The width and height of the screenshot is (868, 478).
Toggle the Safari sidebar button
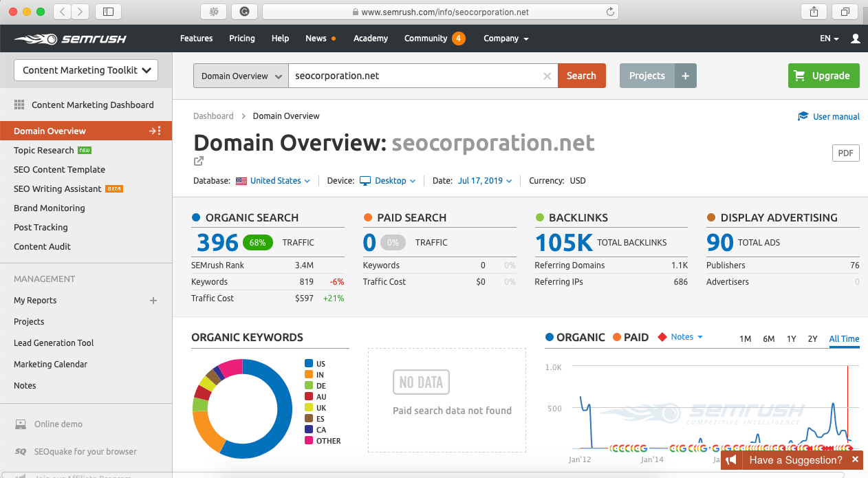(x=108, y=12)
